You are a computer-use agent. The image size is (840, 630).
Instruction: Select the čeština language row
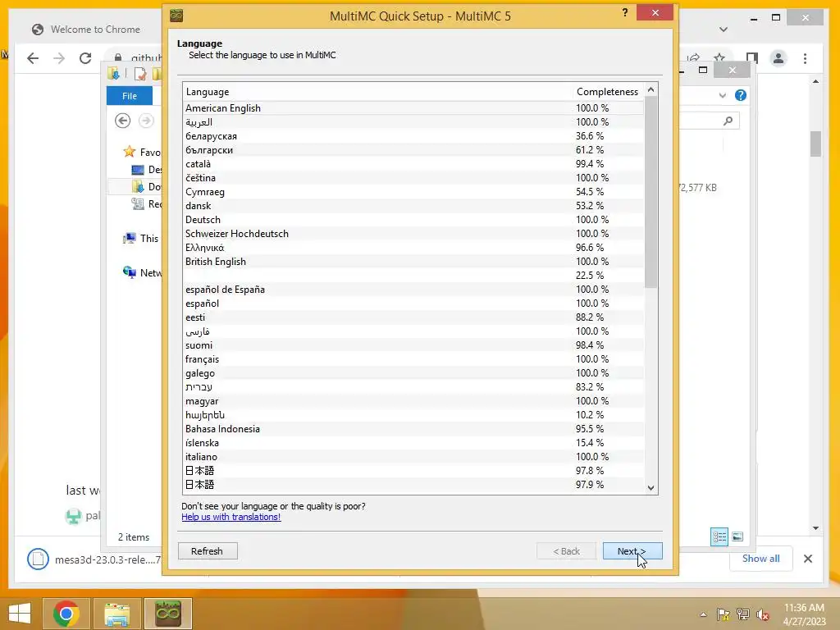tap(413, 178)
